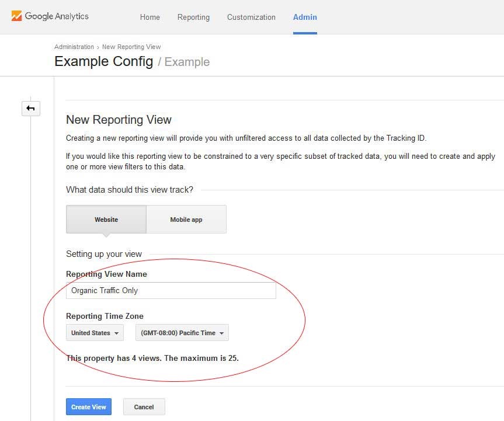The height and width of the screenshot is (421, 504).
Task: Click the 'Setting up your view' heading
Action: pyautogui.click(x=104, y=254)
